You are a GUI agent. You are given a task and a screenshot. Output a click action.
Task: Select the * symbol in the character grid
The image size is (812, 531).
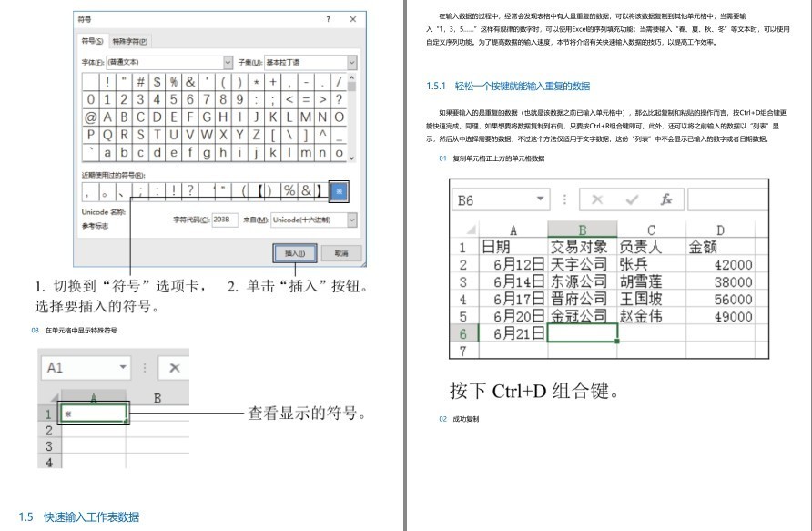pos(257,81)
